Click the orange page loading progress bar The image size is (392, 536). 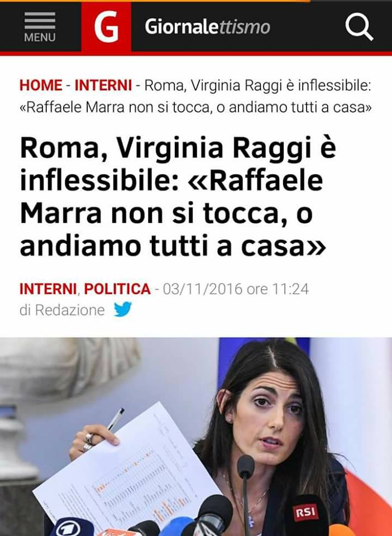tap(155, 1)
